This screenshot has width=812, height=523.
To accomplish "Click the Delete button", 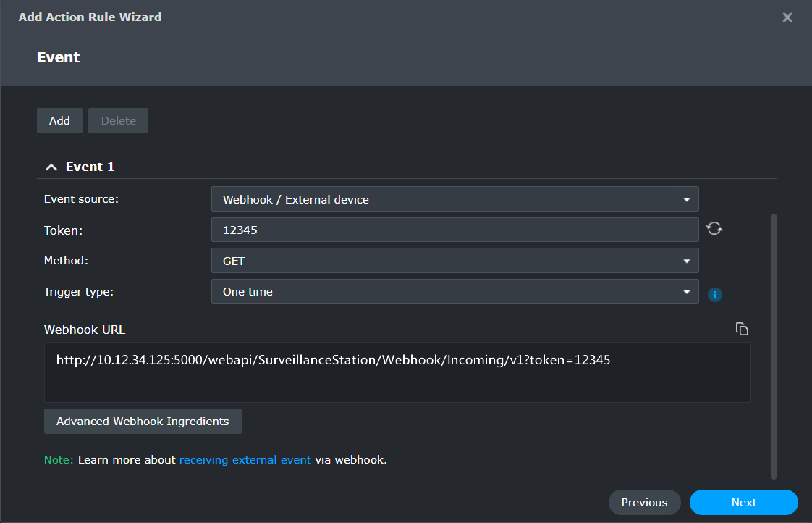I will click(x=118, y=120).
